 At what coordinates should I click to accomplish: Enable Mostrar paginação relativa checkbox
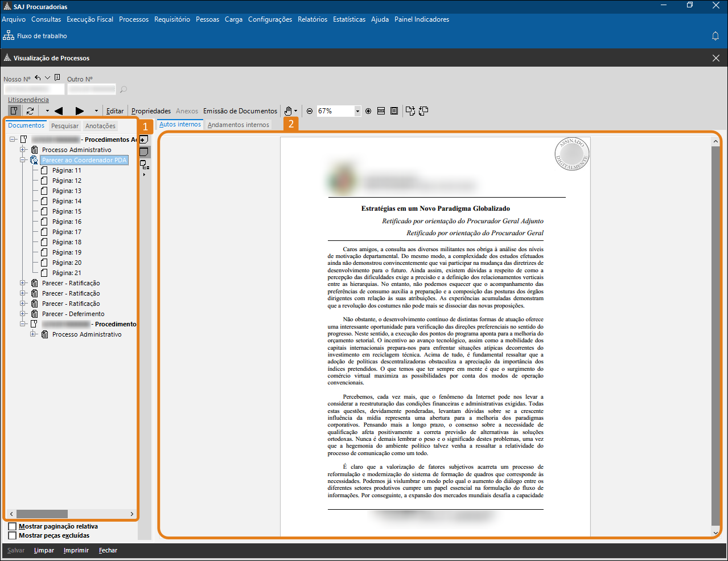click(x=13, y=526)
